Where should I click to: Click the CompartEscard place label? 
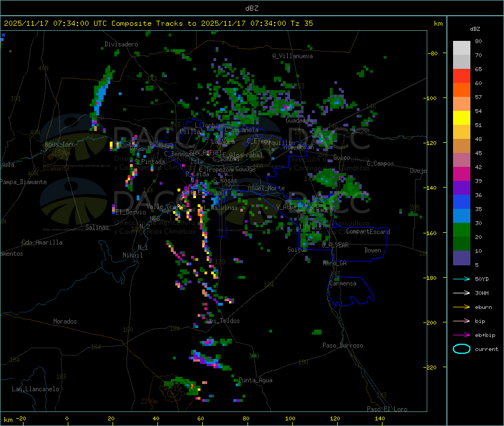tap(368, 232)
